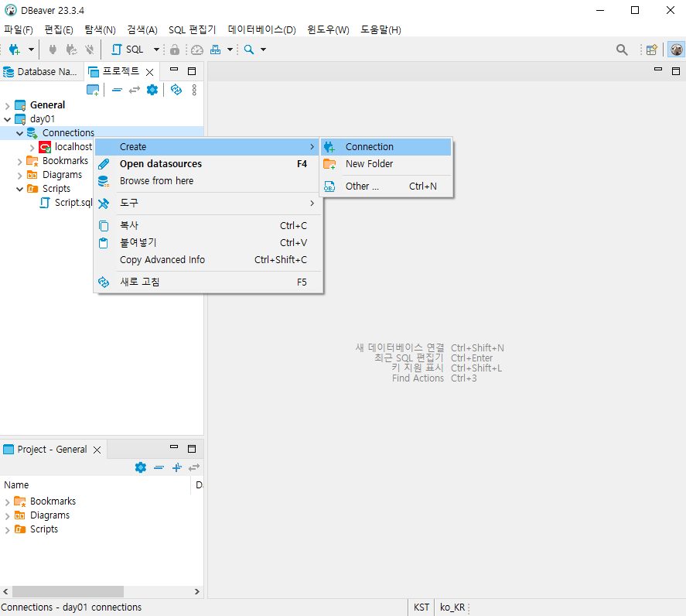Screen dimensions: 686x616
Task: Click the Open Perspective icon
Action: click(x=652, y=50)
